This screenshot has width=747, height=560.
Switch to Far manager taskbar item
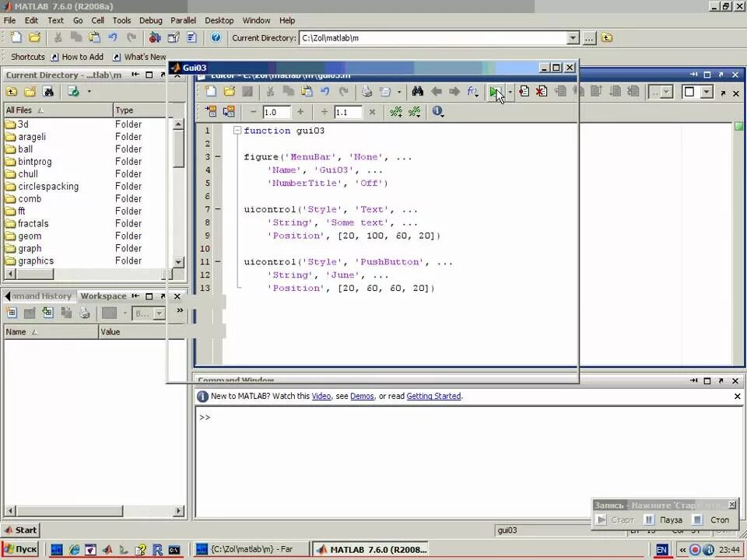251,549
